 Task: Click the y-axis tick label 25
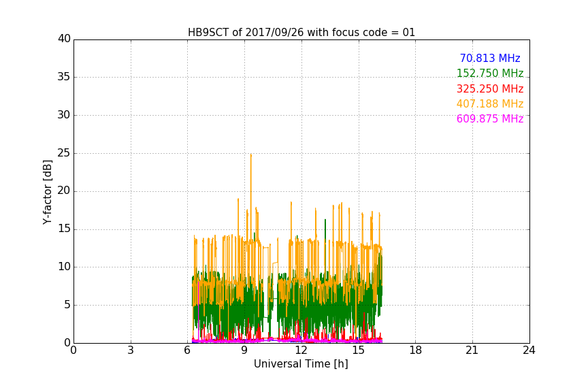coord(64,153)
